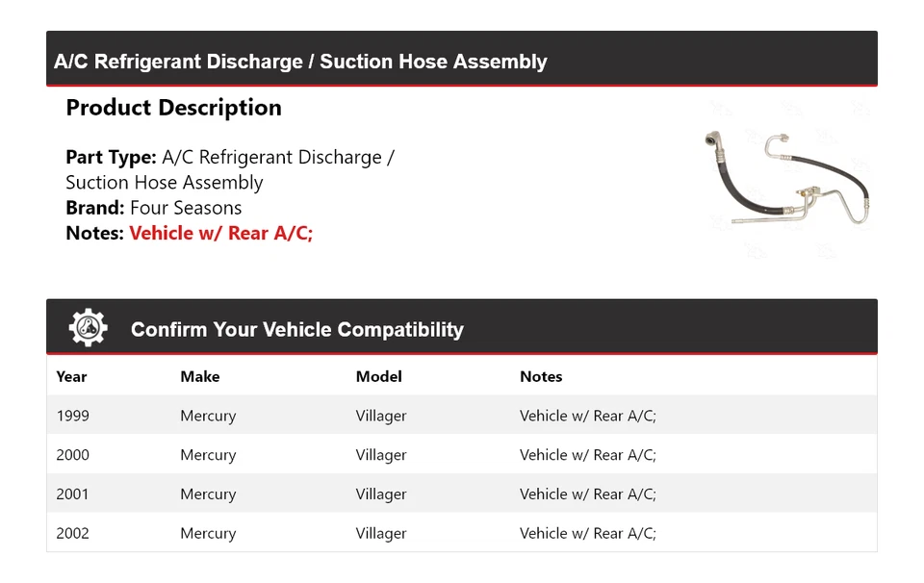Click 'Villager' in the 2002 row
The image size is (924, 583).
pyautogui.click(x=381, y=533)
